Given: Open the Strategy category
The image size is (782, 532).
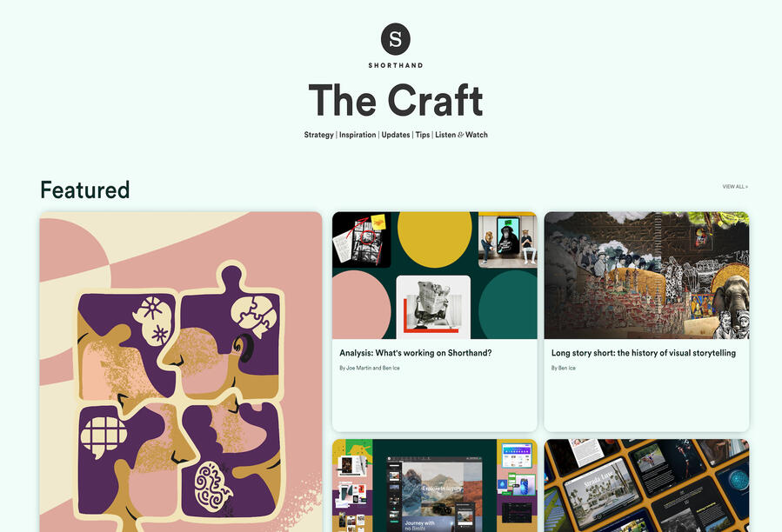Looking at the screenshot, I should click(x=318, y=135).
